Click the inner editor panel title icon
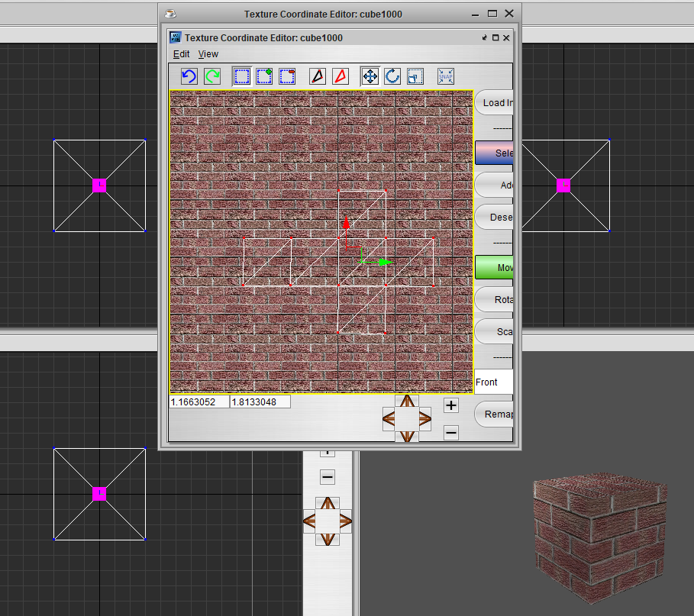 176,37
